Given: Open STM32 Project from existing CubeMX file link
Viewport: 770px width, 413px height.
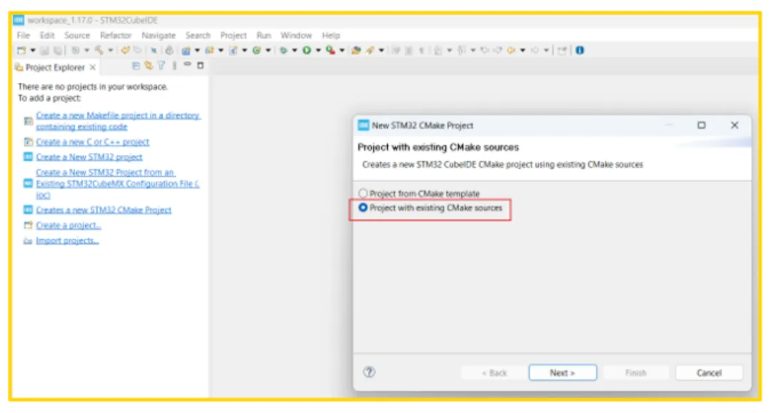Looking at the screenshot, I should point(117,184).
